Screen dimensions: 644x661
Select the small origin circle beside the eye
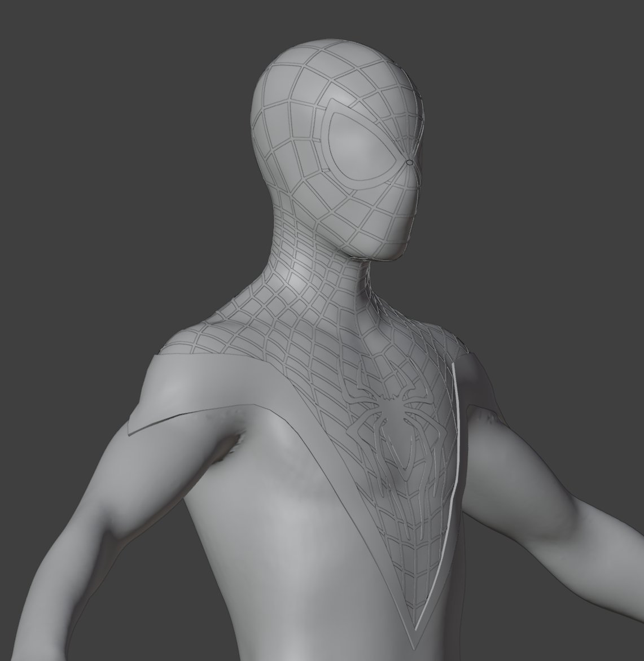point(409,162)
